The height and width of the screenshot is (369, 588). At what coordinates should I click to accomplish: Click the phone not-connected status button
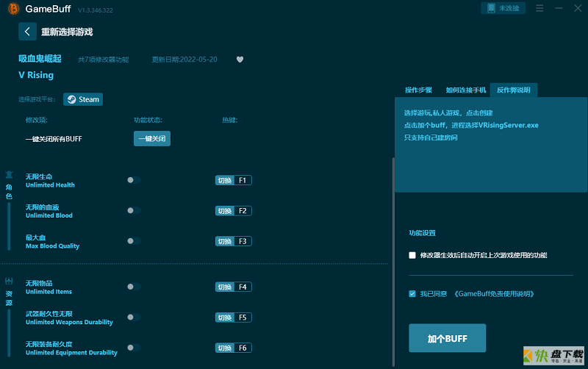click(x=503, y=8)
